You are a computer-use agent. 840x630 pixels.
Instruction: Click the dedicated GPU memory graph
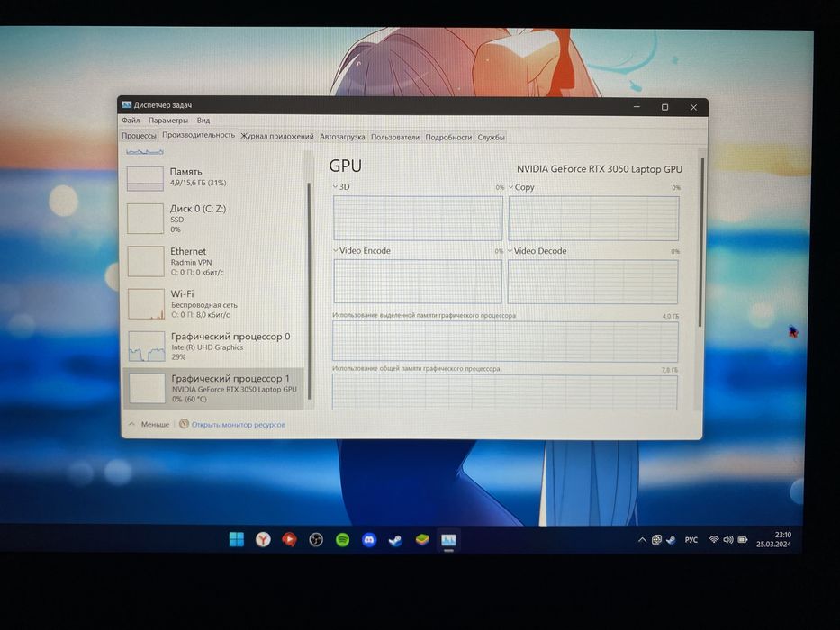505,342
